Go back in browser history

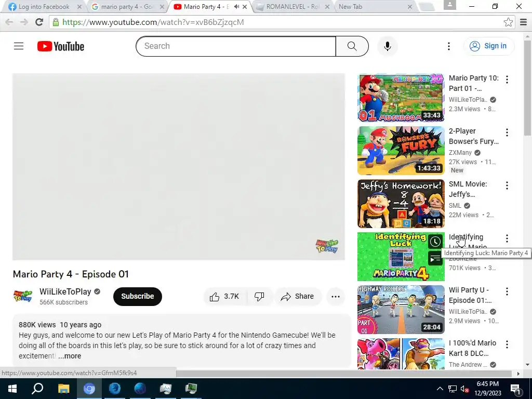click(x=9, y=22)
